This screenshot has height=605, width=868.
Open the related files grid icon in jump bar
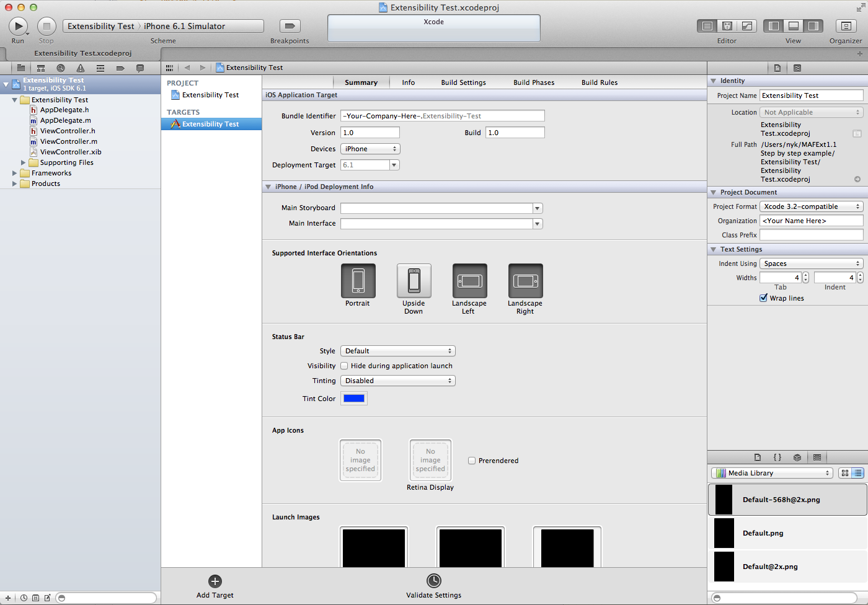coord(170,68)
